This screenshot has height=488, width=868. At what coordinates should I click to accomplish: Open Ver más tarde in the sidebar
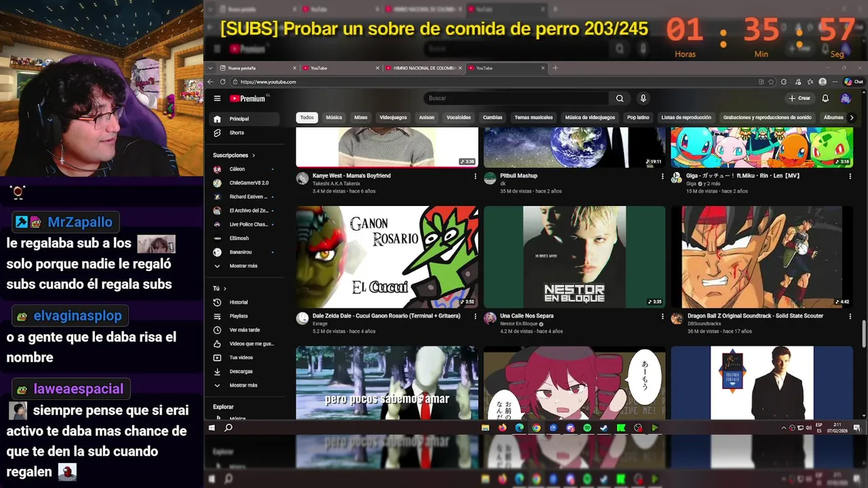243,330
